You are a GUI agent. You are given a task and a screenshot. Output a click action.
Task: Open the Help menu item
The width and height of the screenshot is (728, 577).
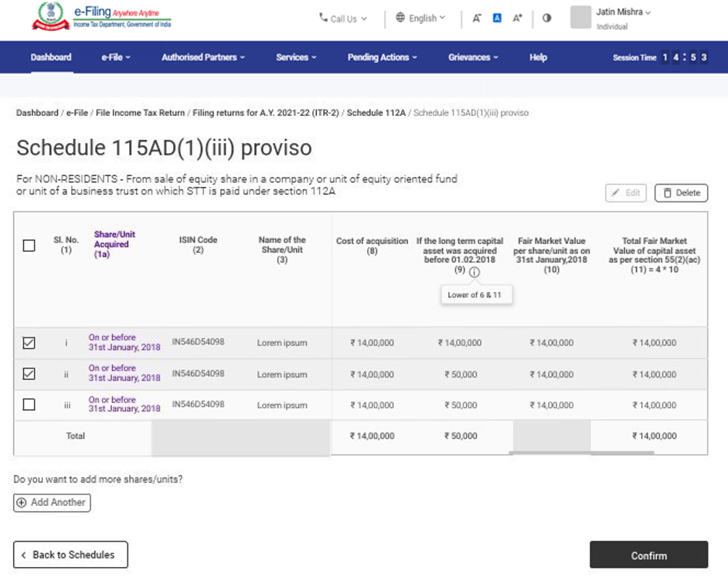tap(538, 57)
